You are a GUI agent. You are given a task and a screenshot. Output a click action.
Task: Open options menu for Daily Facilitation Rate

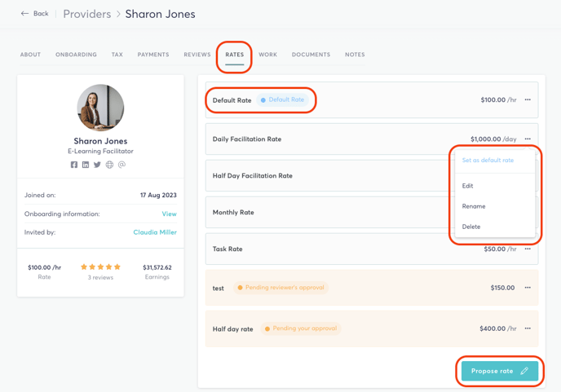(528, 139)
